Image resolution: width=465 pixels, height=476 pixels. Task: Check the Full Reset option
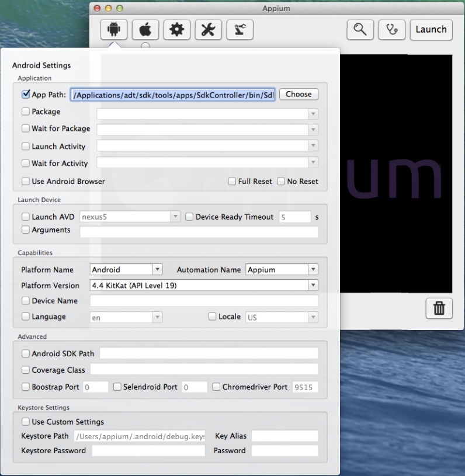[232, 181]
